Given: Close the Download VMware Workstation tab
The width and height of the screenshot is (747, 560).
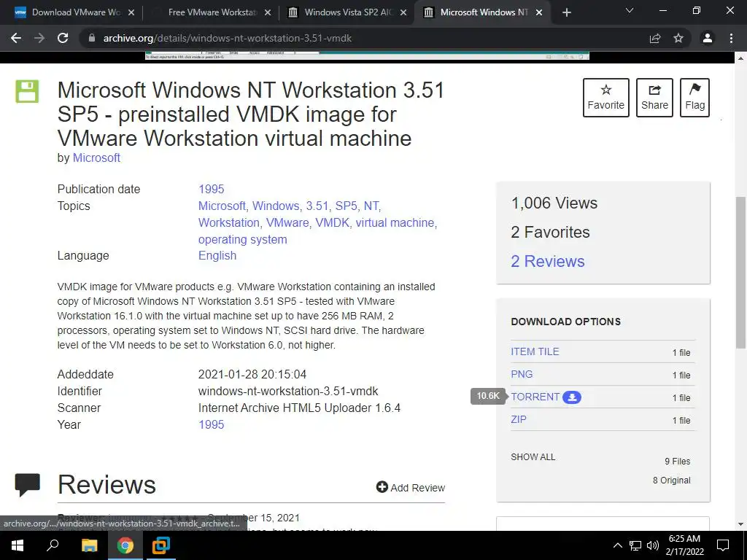Looking at the screenshot, I should coord(131,13).
